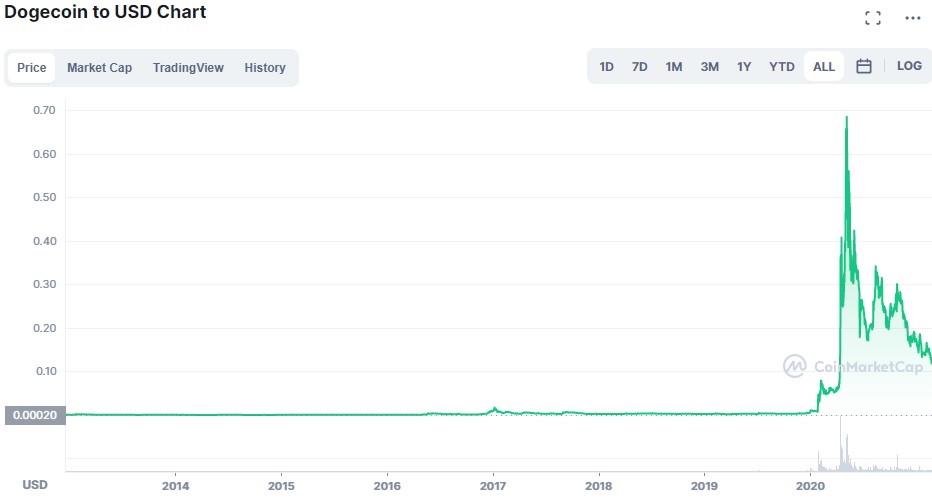Click the 0.40 y-axis label
Viewport: 932px width, 498px height.
pyautogui.click(x=44, y=241)
